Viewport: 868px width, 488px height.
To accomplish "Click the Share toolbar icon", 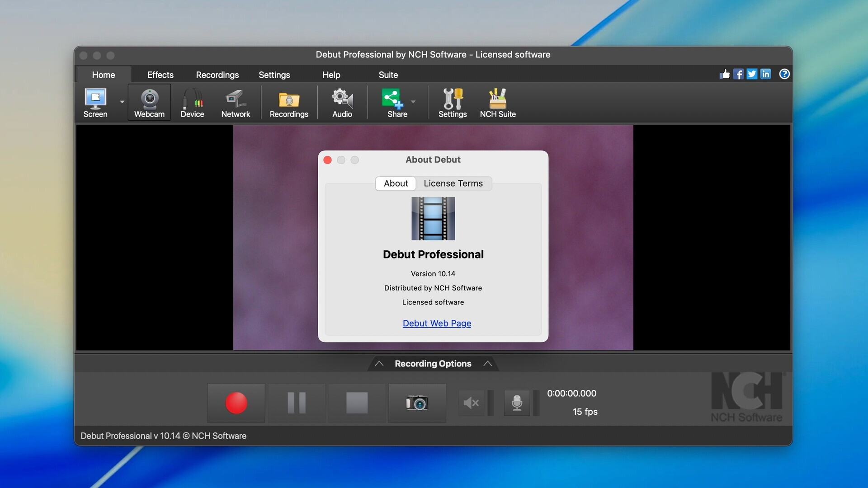I will 397,103.
